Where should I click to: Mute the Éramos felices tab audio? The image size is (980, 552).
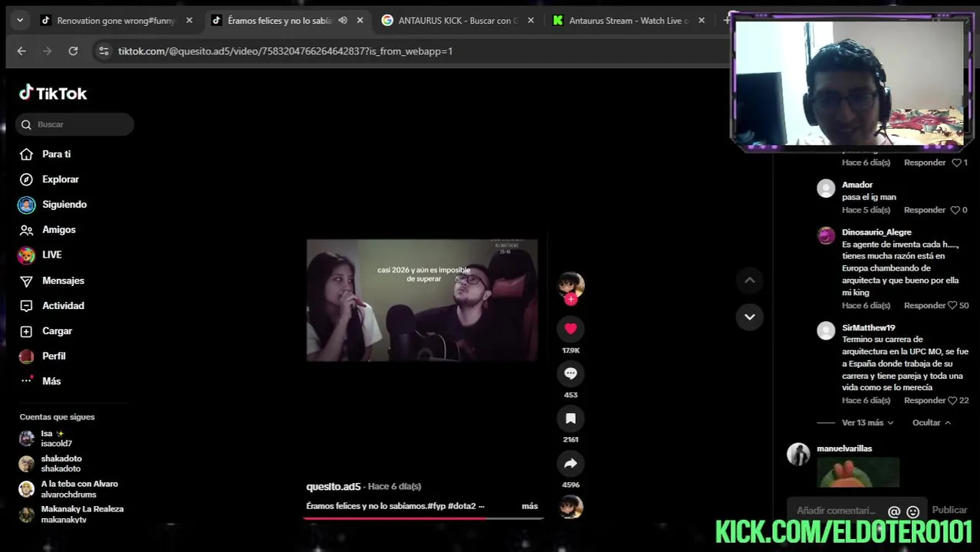tap(343, 21)
